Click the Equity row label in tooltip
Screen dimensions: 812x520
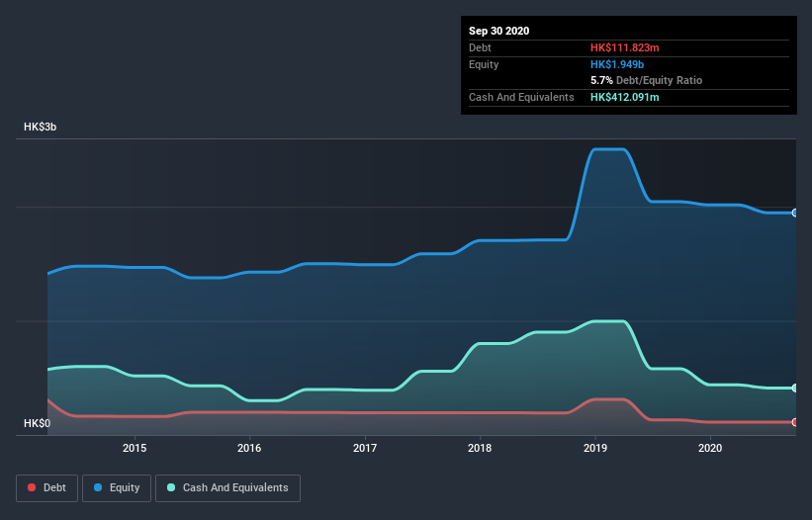[484, 64]
